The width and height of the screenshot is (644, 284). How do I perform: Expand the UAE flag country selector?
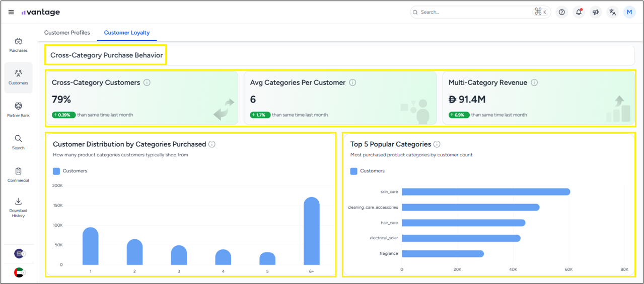coord(20,272)
